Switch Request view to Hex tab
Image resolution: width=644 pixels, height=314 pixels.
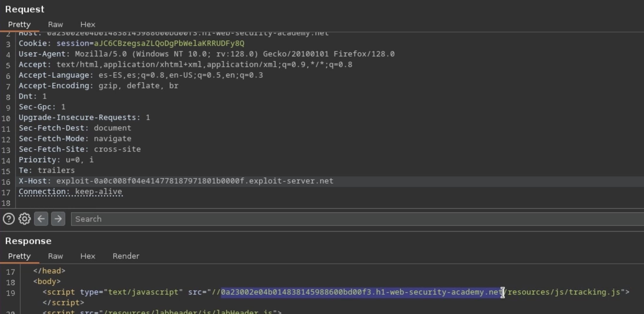(x=88, y=24)
